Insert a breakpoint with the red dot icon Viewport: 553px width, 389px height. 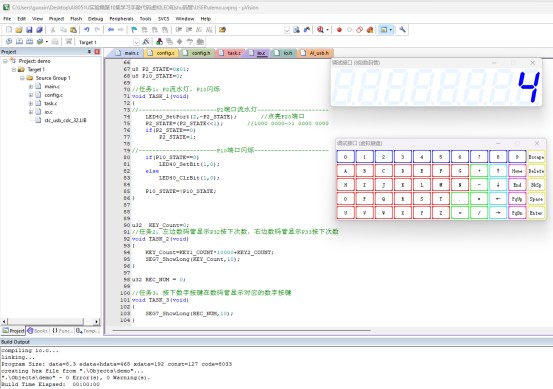(x=339, y=30)
